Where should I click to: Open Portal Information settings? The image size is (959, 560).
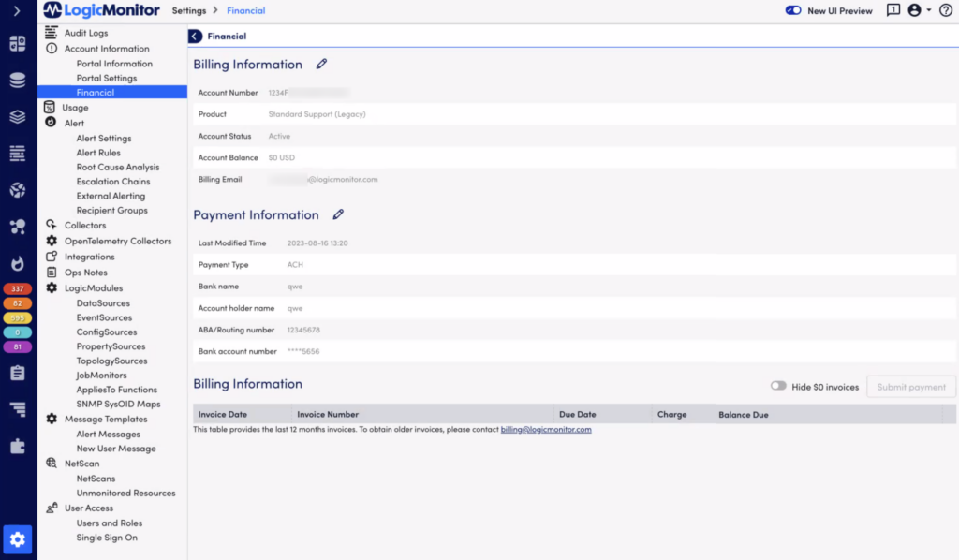(114, 64)
